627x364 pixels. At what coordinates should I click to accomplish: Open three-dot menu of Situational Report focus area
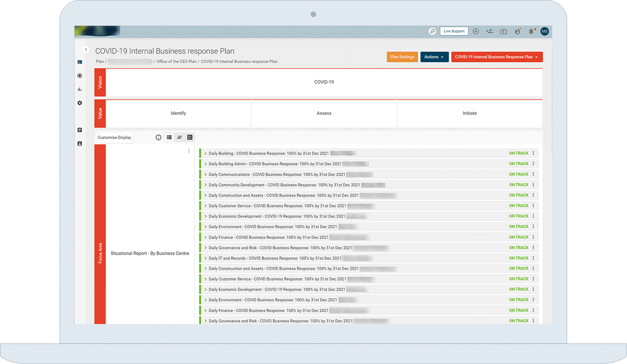point(189,151)
